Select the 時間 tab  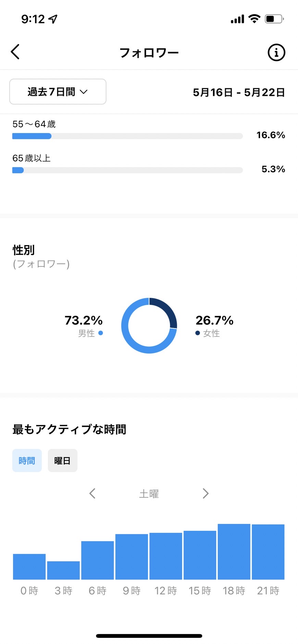pos(27,460)
